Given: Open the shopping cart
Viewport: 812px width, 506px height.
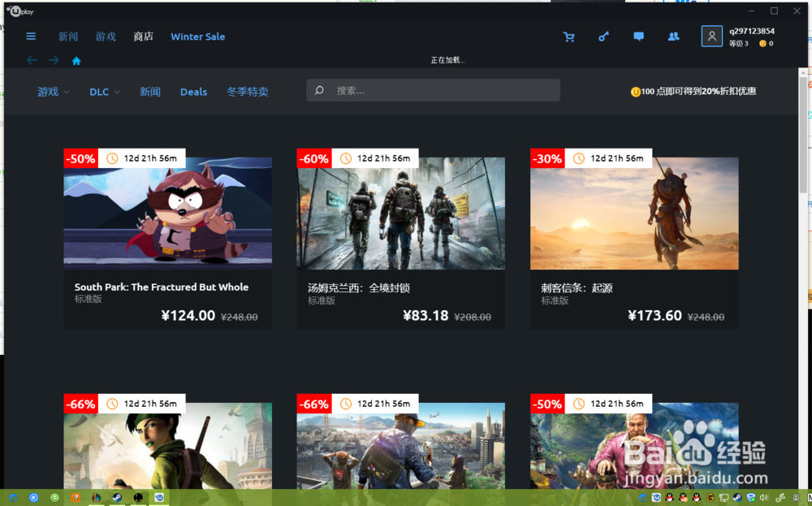Looking at the screenshot, I should (x=569, y=37).
